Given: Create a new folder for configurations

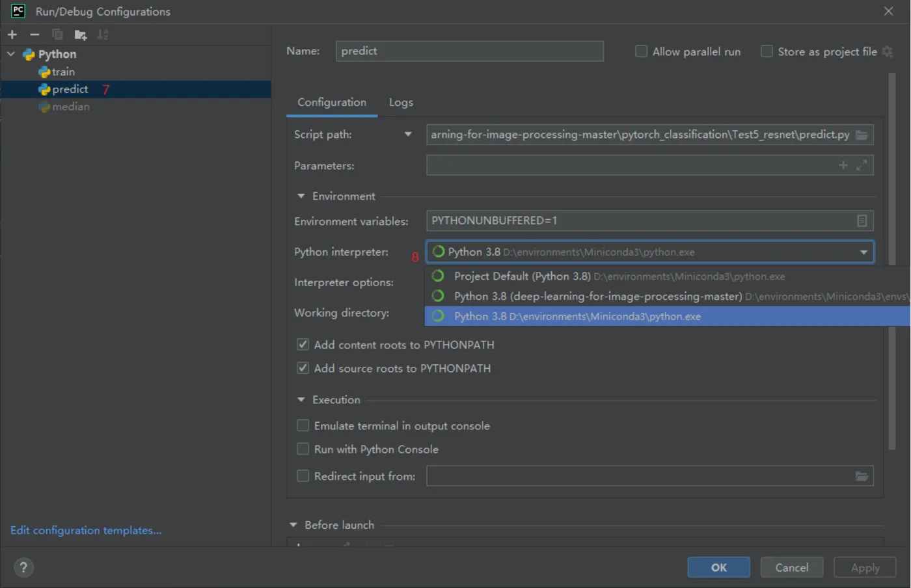Looking at the screenshot, I should coord(81,34).
